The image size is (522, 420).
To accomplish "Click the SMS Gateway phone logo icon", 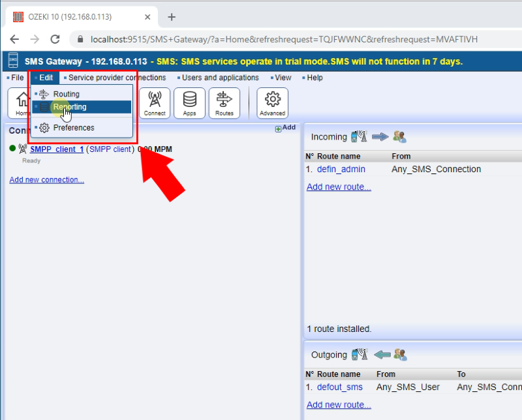I will pyautogui.click(x=13, y=61).
